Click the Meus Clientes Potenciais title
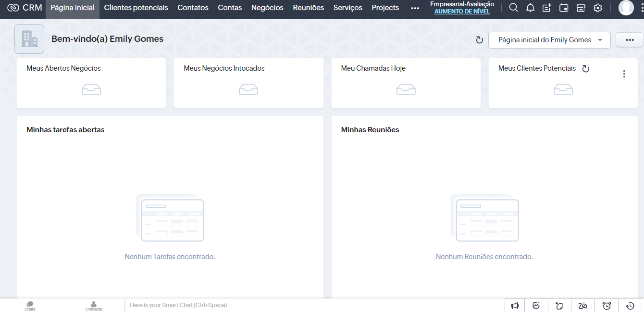This screenshot has height=312, width=644. tap(537, 68)
